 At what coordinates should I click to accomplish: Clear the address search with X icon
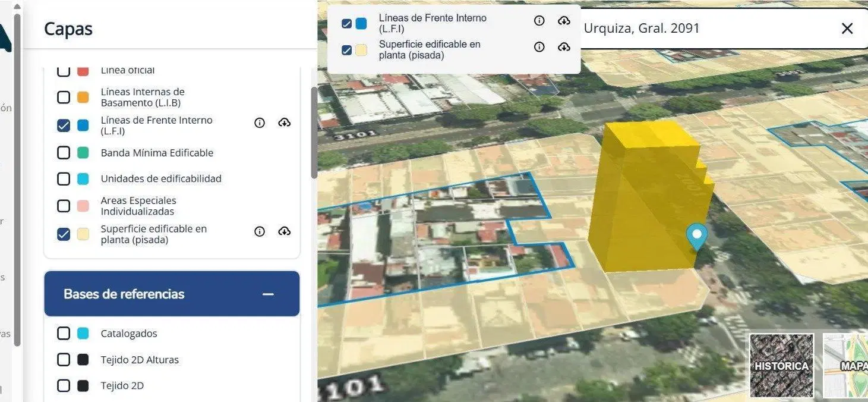tap(847, 28)
